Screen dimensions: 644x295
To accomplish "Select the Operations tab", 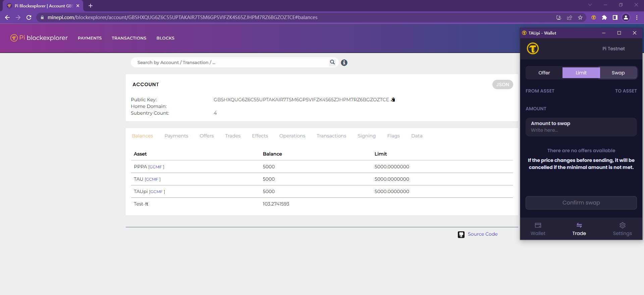I will [292, 136].
